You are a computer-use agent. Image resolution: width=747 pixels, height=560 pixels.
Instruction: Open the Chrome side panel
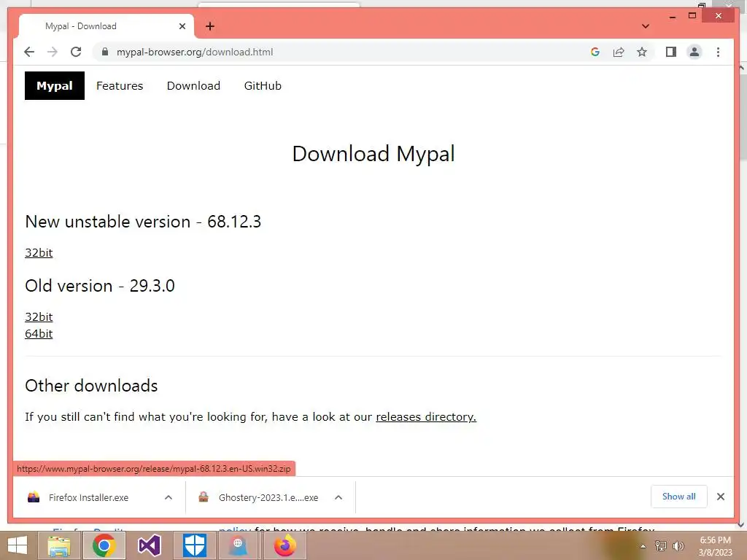tap(671, 52)
